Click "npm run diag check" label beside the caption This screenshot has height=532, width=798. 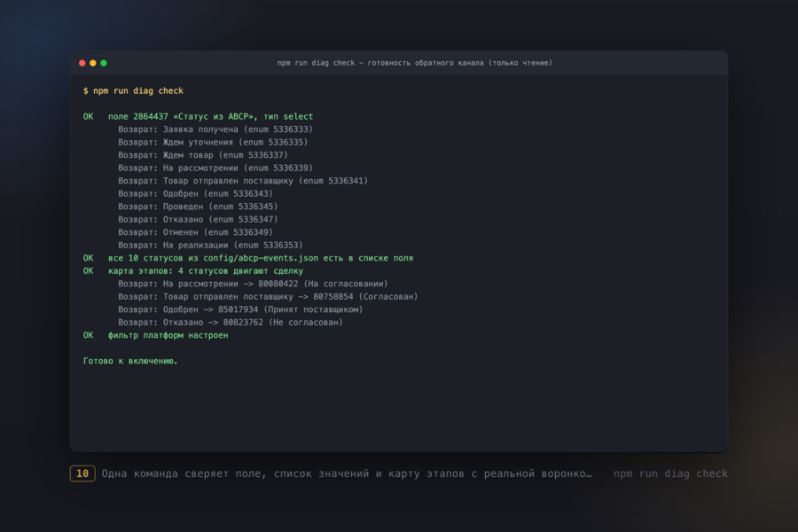[670, 474]
